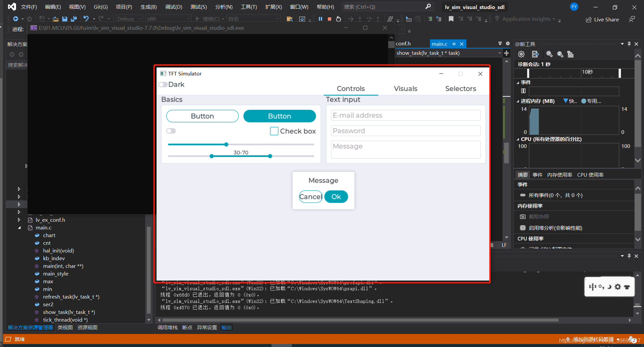The height and width of the screenshot is (347, 644).
Task: Click the split editor icon beside the function dropdown
Action: 506,53
